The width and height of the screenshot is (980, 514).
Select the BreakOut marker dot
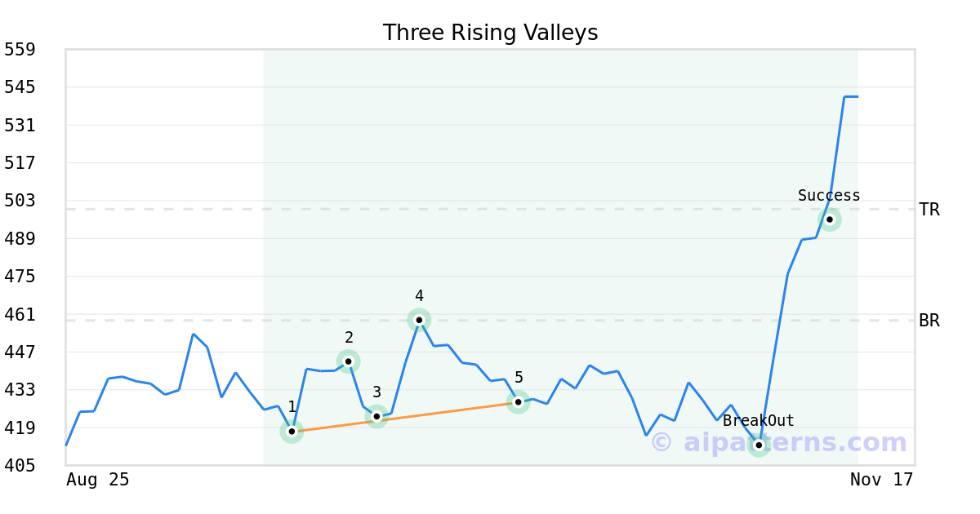point(759,445)
